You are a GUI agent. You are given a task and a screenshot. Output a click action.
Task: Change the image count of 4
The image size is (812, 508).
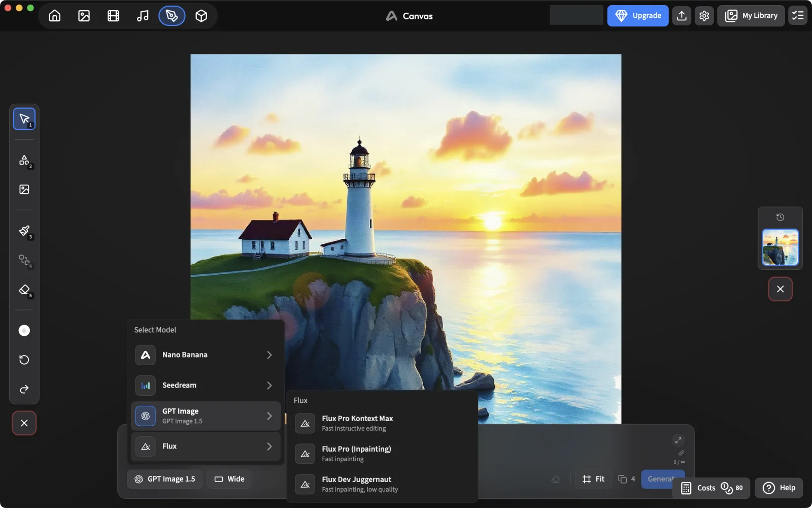coord(627,479)
